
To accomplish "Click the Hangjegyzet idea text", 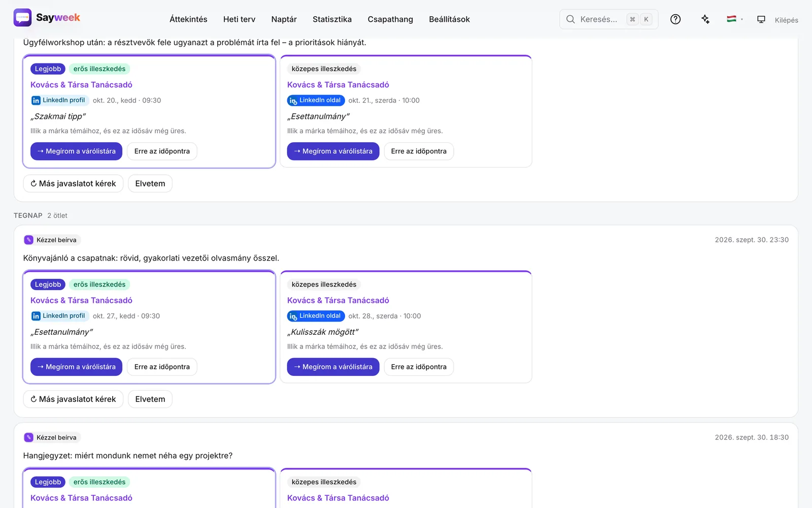I will click(128, 456).
